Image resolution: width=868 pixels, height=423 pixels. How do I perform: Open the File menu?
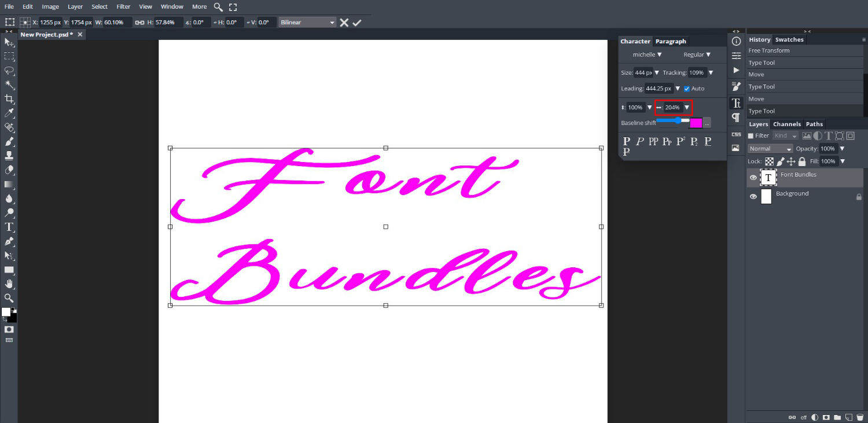coord(9,7)
